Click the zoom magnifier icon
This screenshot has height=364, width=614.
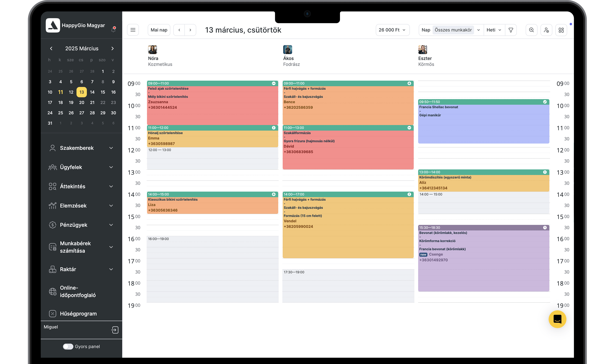(531, 30)
